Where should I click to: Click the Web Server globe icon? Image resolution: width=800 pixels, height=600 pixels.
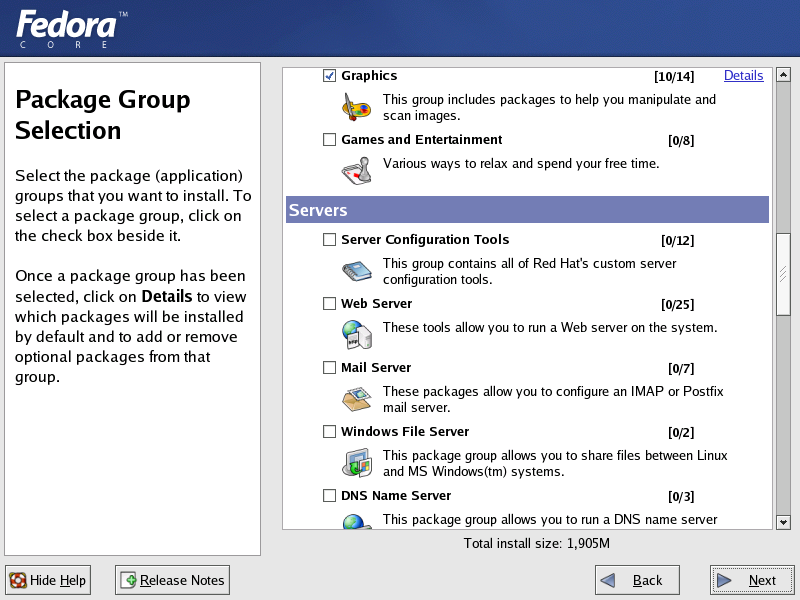pyautogui.click(x=357, y=335)
